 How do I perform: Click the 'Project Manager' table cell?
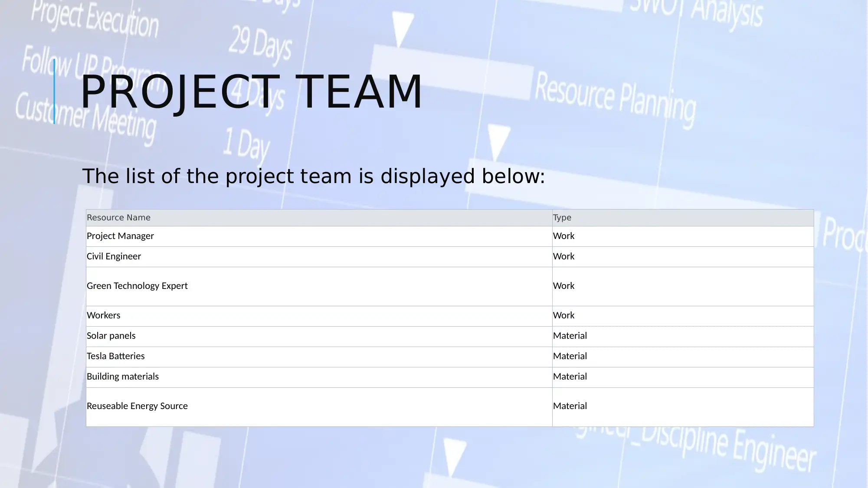319,236
